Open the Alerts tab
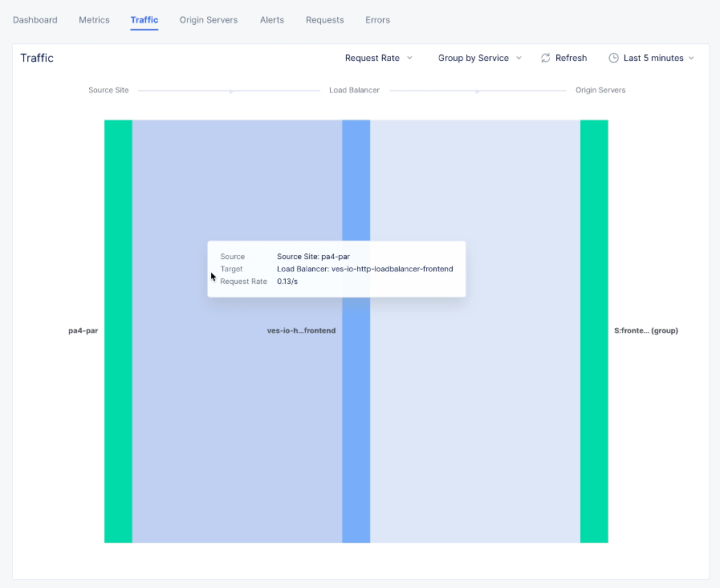The width and height of the screenshot is (720, 588). click(x=272, y=20)
